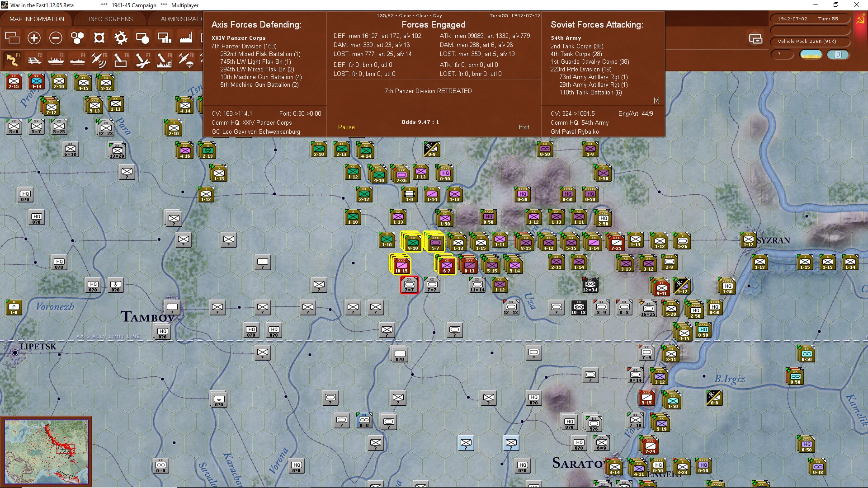Screen dimensions: 868x488
Task: Click the LIPETSK city marker
Action: [x=15, y=352]
